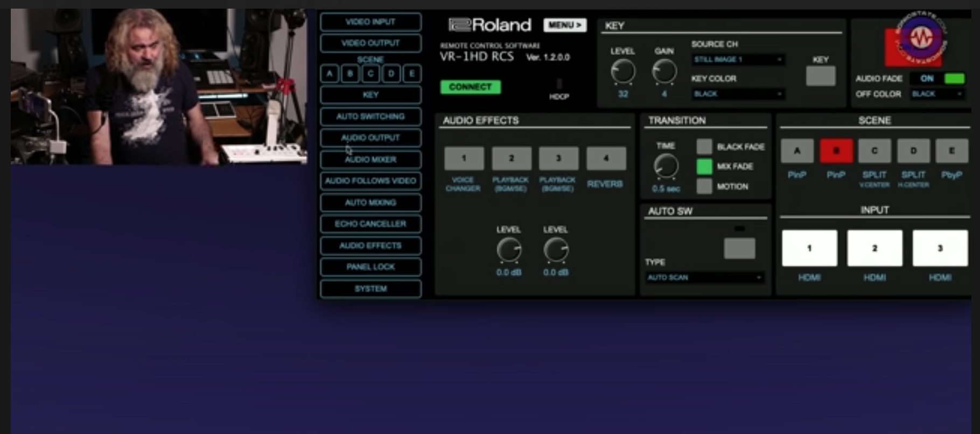
Task: Click the HDCP indicator
Action: (559, 85)
